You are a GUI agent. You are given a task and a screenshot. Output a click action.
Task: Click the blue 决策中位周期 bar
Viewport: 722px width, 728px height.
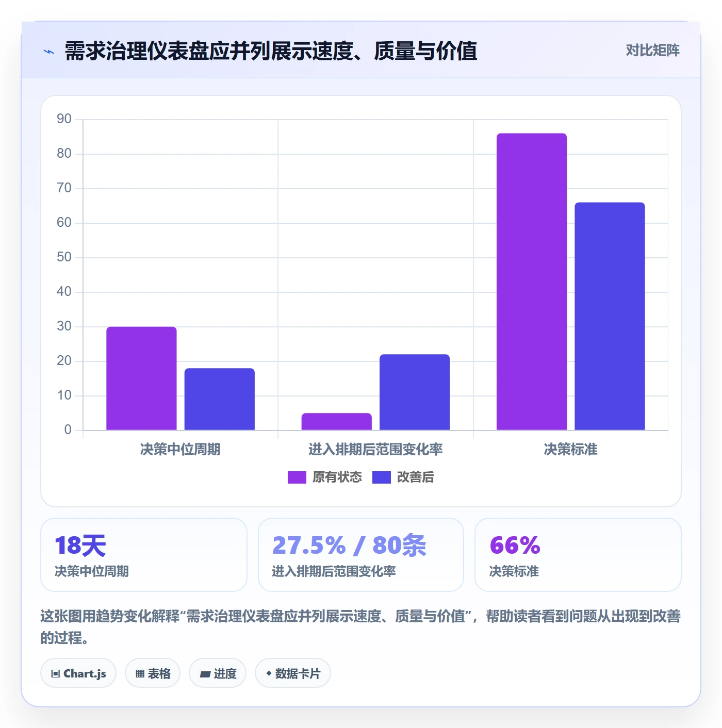[220, 399]
